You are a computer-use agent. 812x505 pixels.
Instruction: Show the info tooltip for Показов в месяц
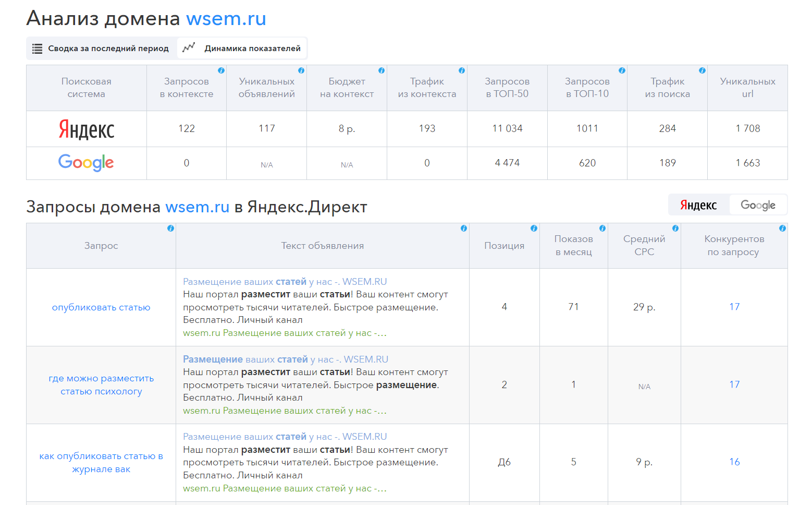(602, 229)
